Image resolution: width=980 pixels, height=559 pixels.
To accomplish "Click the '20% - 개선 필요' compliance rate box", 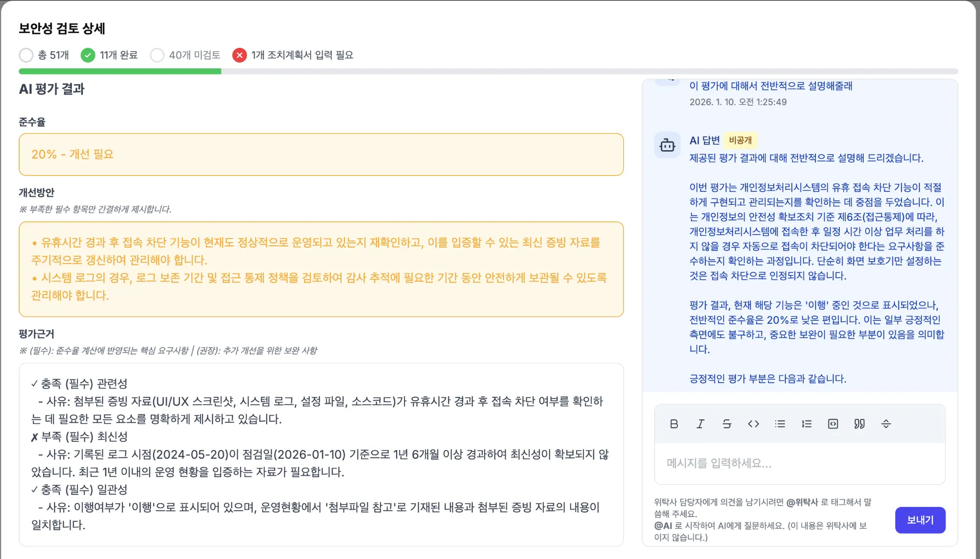I will (321, 154).
